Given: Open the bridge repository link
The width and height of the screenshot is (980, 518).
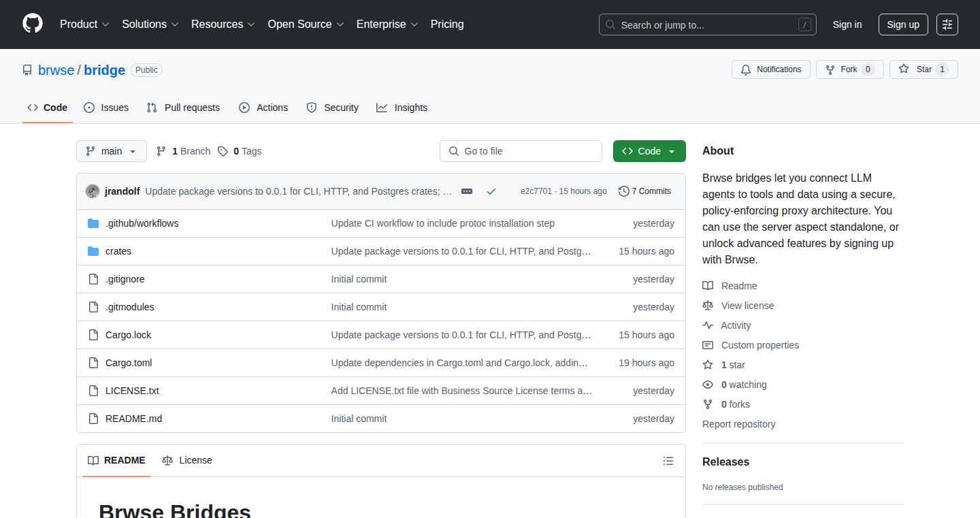Looking at the screenshot, I should click(x=105, y=70).
